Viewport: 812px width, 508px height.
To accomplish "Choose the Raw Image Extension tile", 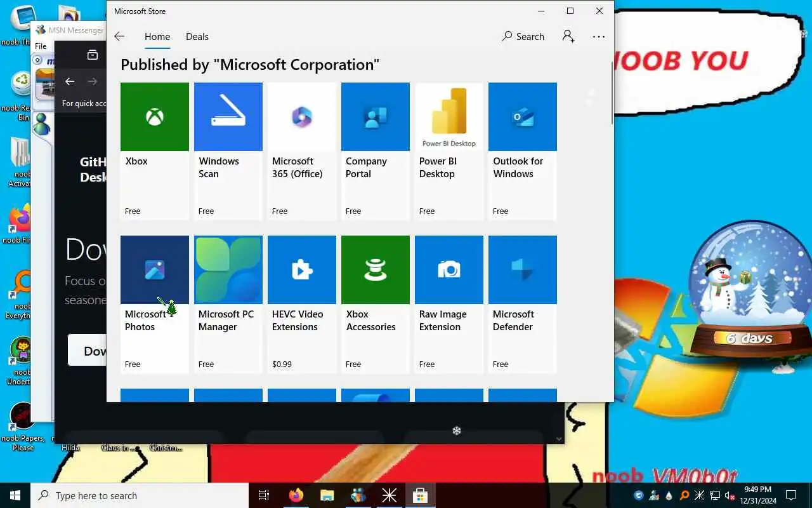I will coord(449,304).
